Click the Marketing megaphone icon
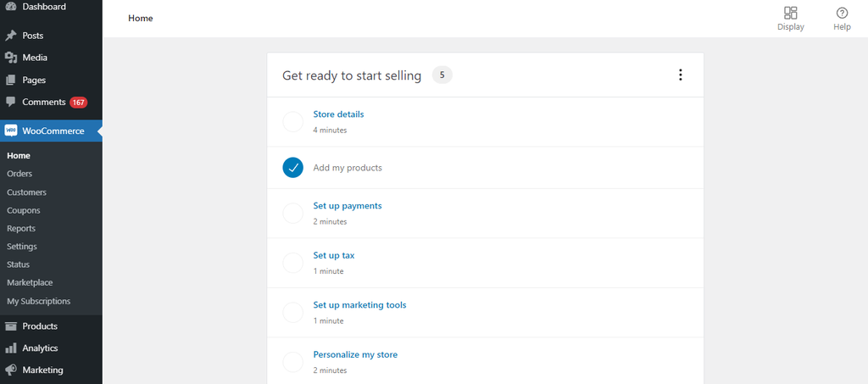Image resolution: width=868 pixels, height=384 pixels. (x=10, y=370)
